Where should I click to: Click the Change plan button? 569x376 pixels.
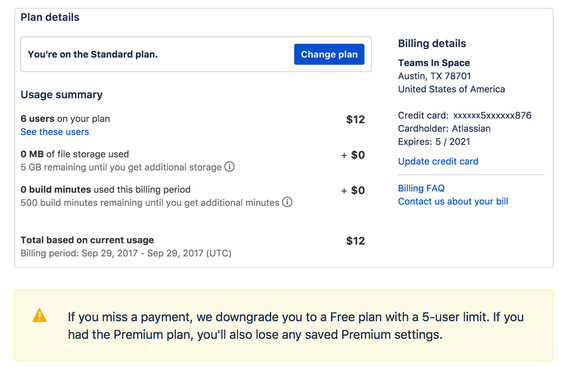329,54
